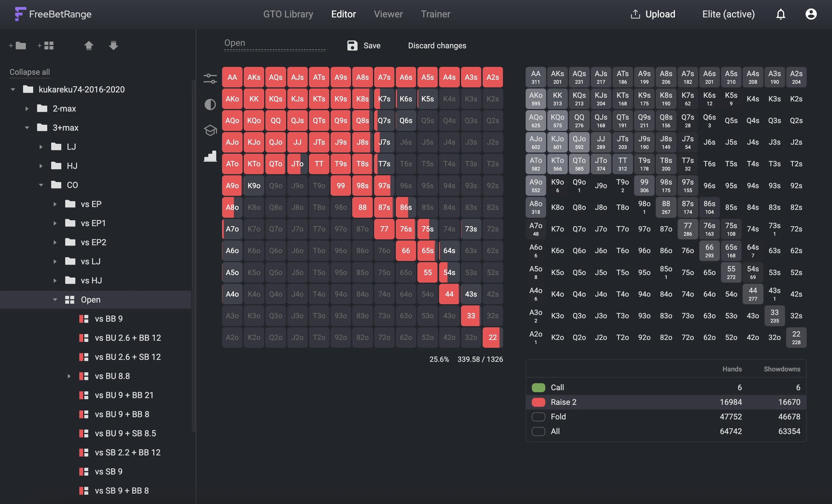Click the add new folder icon

tap(17, 46)
